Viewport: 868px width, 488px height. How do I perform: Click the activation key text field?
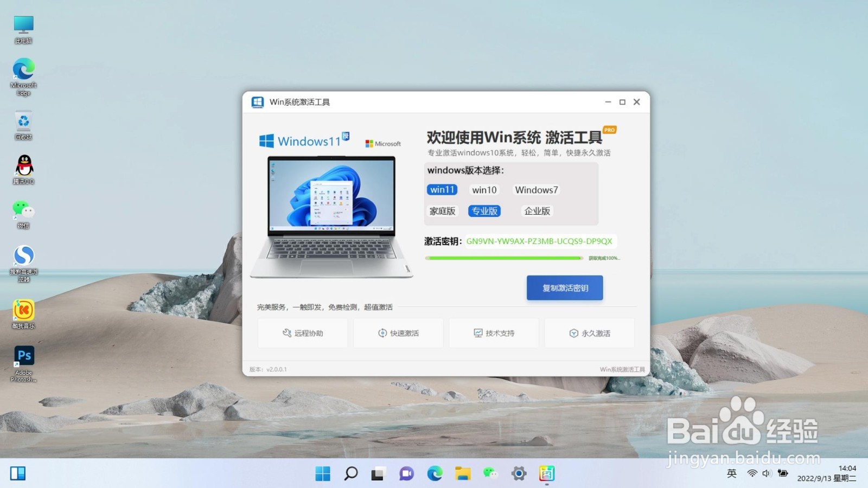tap(540, 241)
